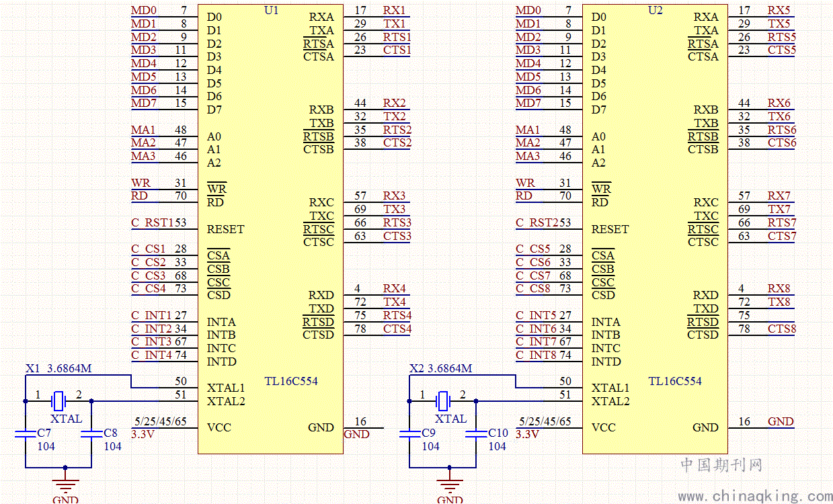Select the CTS8 net label
Image resolution: width=833 pixels, height=504 pixels.
coord(782,329)
